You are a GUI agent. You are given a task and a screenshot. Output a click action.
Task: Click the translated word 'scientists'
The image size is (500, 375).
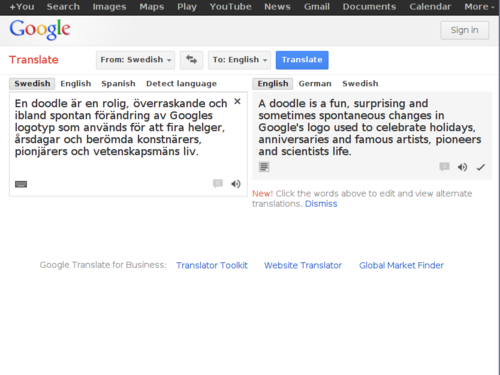[x=305, y=151]
